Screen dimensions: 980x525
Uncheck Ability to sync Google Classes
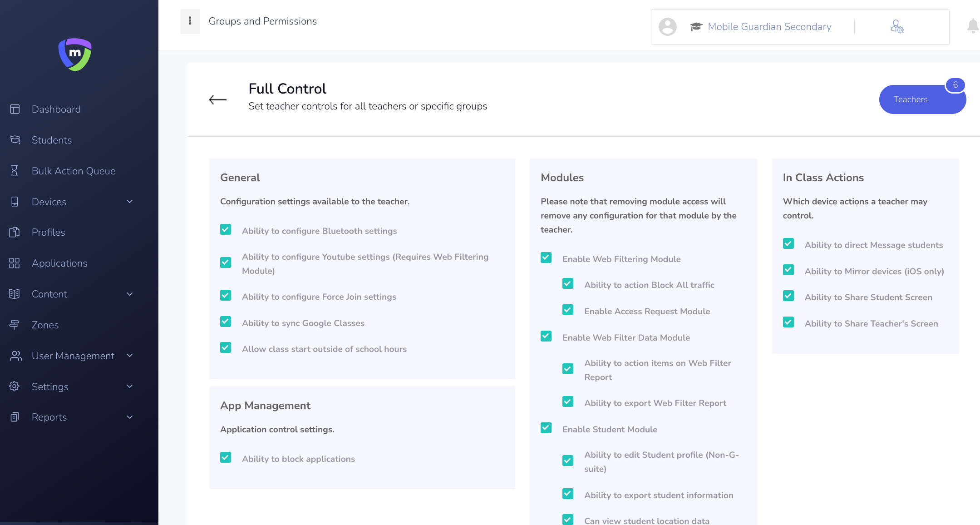pyautogui.click(x=226, y=322)
